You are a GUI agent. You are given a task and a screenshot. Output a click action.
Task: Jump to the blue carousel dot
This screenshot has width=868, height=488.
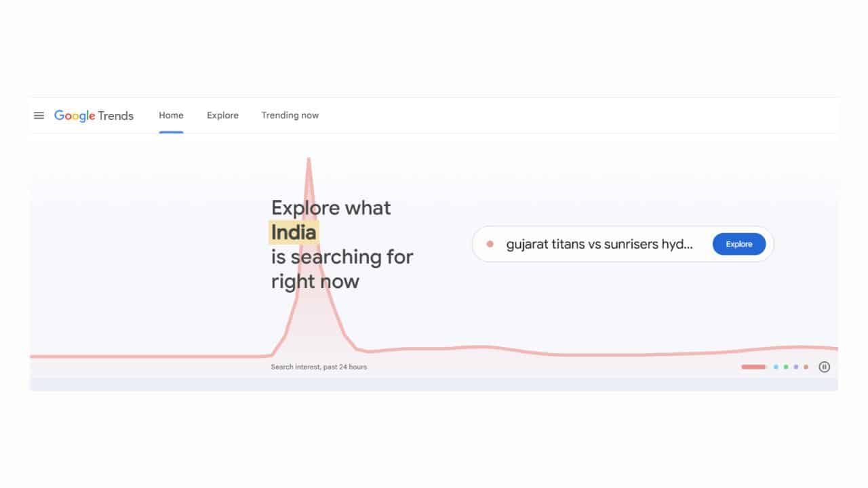[x=776, y=367]
